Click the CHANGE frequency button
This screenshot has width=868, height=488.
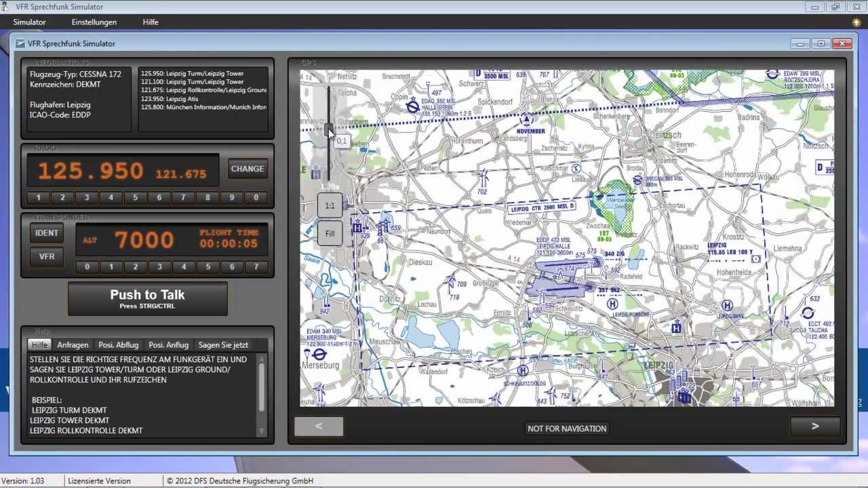(x=248, y=169)
